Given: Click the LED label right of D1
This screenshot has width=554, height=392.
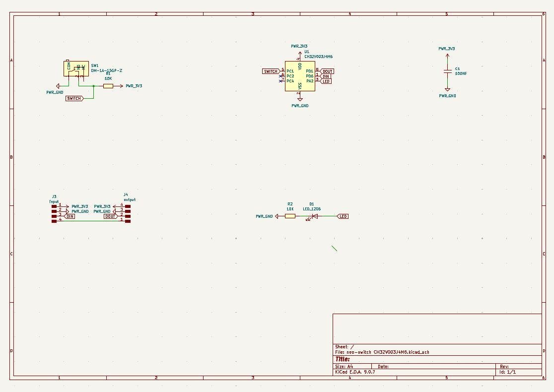Looking at the screenshot, I should click(x=343, y=216).
